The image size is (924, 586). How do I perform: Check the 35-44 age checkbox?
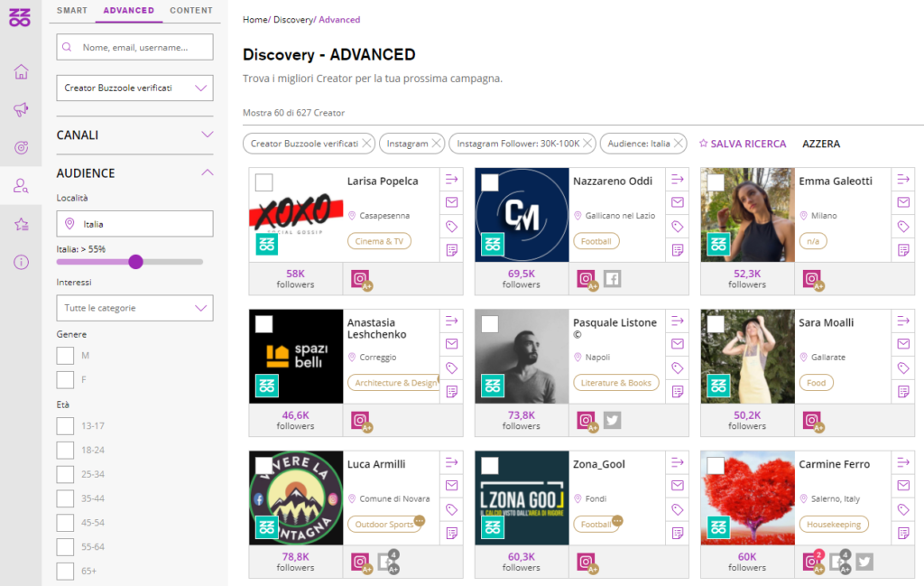[65, 498]
